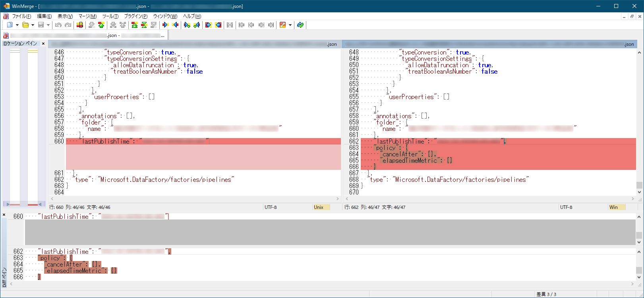644x298 pixels.
Task: Close the ロケーション ペイン panel
Action: (43, 43)
